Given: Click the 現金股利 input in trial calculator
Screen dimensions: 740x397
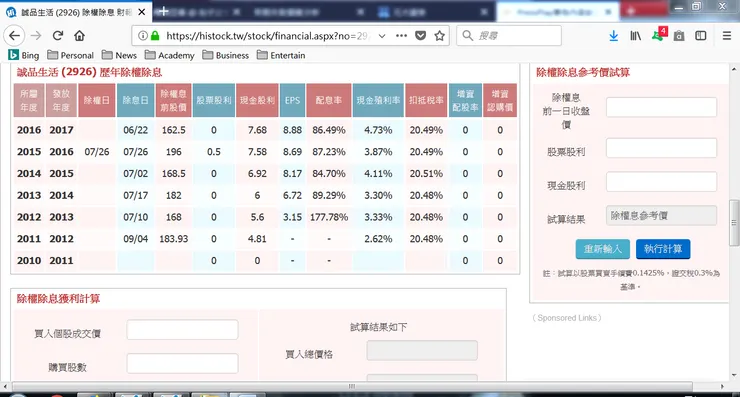Looking at the screenshot, I should 661,182.
